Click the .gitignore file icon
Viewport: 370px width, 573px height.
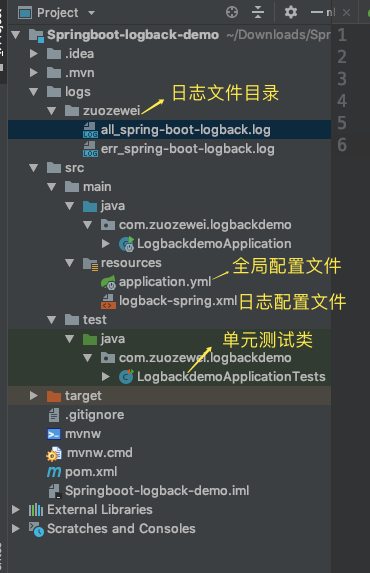[54, 415]
